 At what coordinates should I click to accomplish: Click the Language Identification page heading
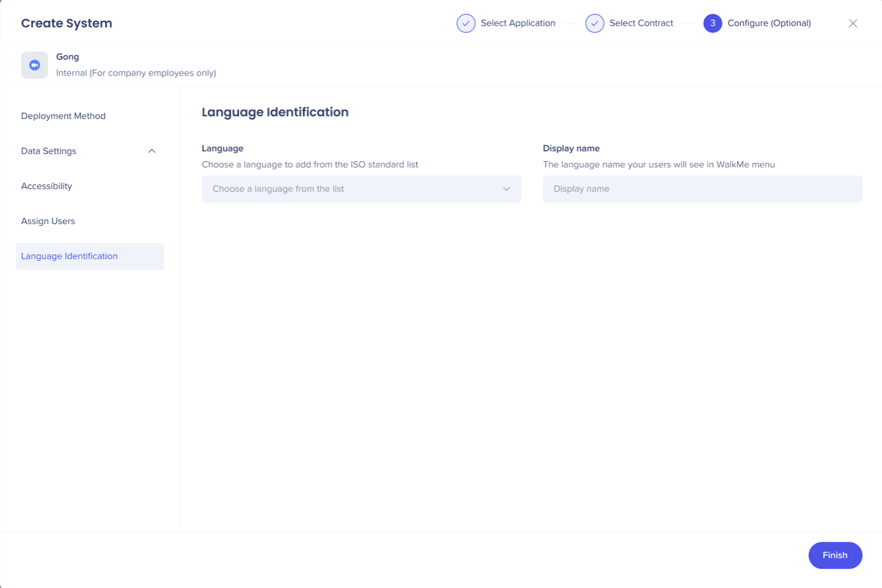(275, 112)
